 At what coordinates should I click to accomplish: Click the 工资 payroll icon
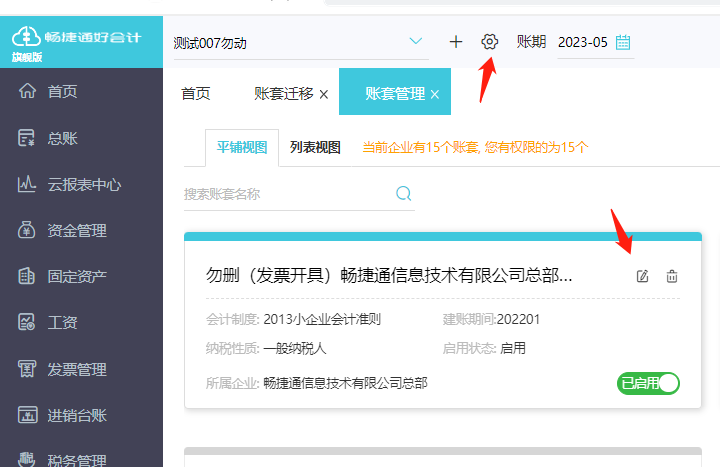(x=26, y=322)
